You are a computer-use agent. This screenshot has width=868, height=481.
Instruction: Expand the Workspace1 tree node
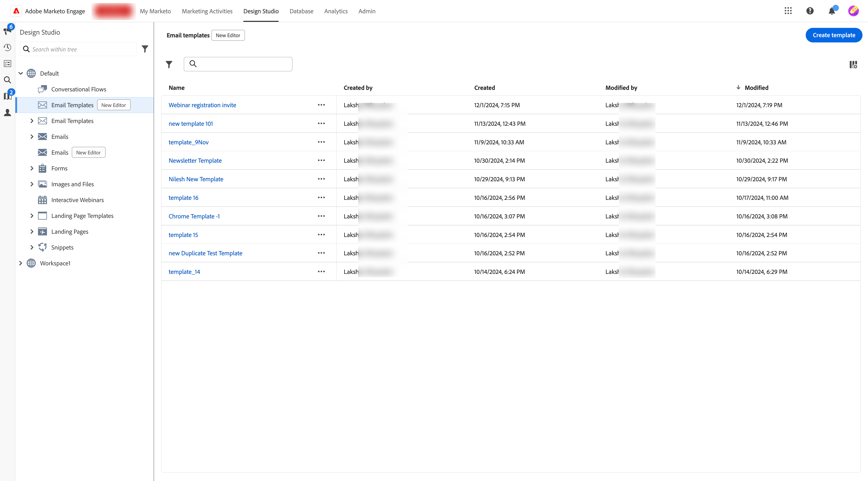tap(21, 263)
